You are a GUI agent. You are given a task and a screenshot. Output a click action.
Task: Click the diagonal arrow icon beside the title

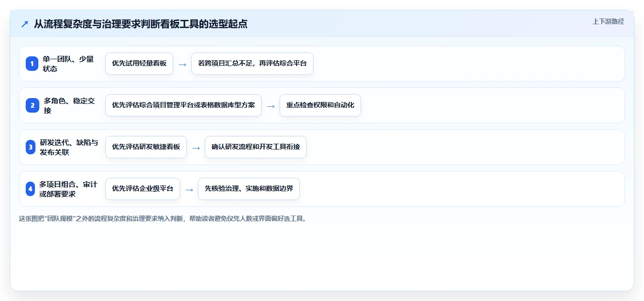coord(25,24)
